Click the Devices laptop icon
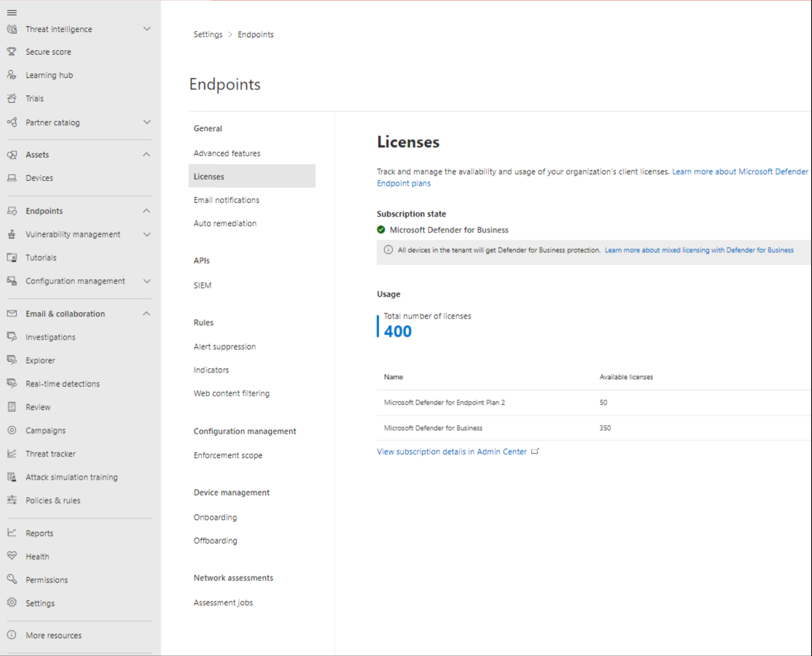The image size is (812, 656). tap(12, 178)
